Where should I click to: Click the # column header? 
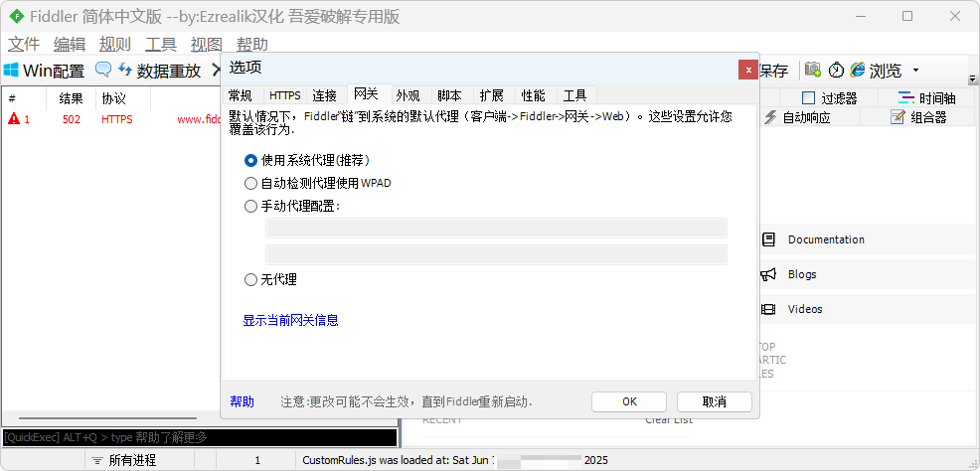24,98
